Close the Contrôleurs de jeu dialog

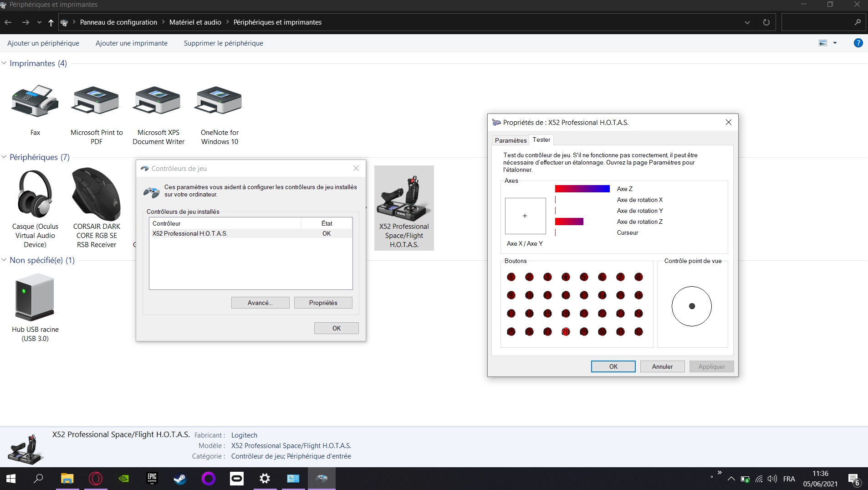356,168
